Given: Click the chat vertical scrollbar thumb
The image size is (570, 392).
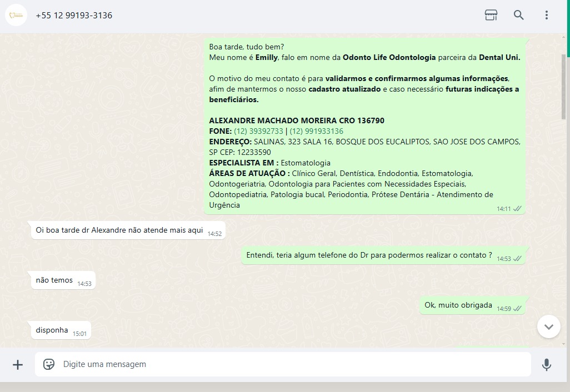Looking at the screenshot, I should tap(563, 87).
